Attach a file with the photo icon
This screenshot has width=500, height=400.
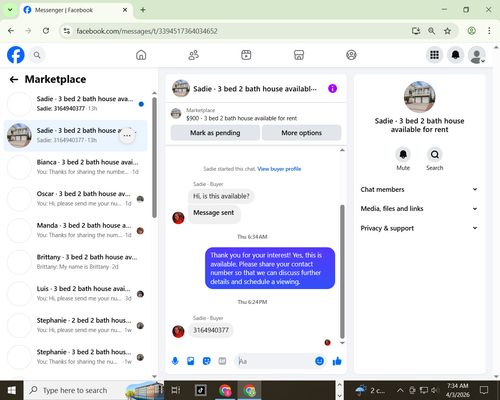pyautogui.click(x=191, y=361)
